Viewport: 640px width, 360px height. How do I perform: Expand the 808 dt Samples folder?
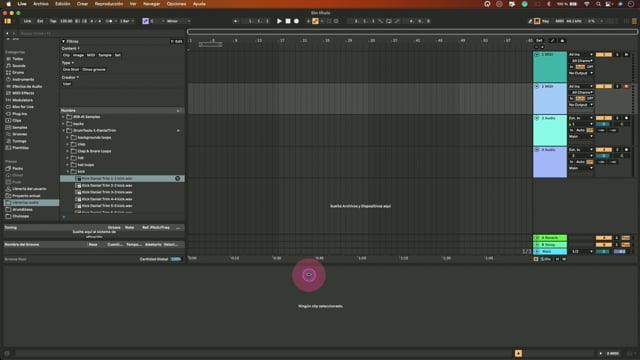[63, 117]
